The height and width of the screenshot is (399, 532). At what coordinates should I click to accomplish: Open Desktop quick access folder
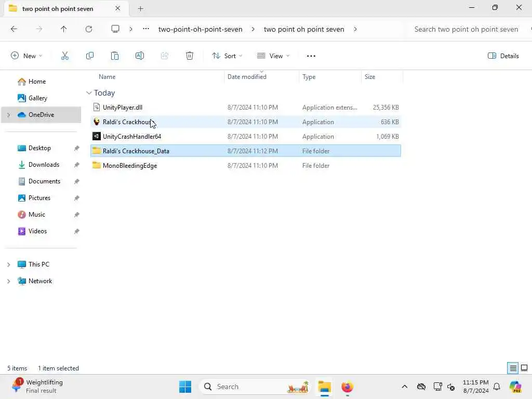39,148
